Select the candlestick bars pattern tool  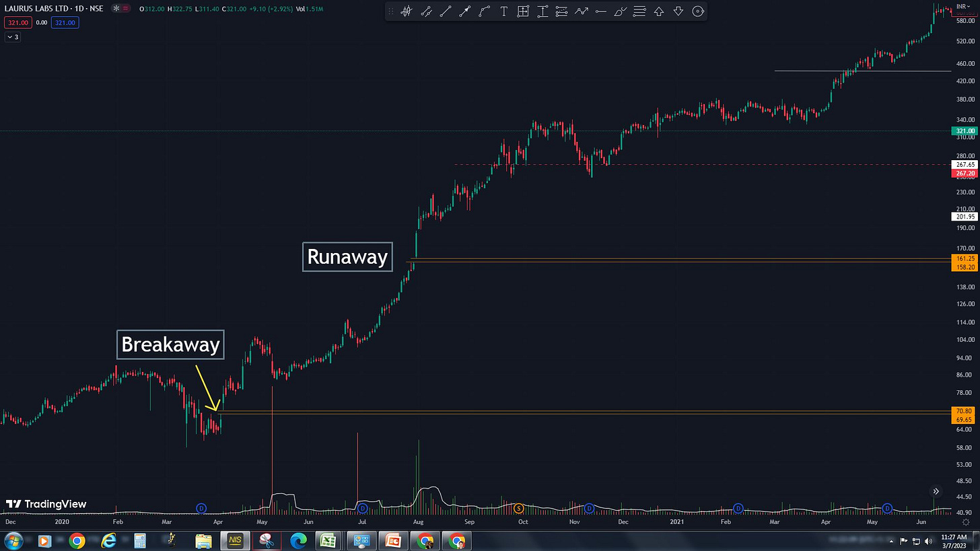click(x=406, y=11)
